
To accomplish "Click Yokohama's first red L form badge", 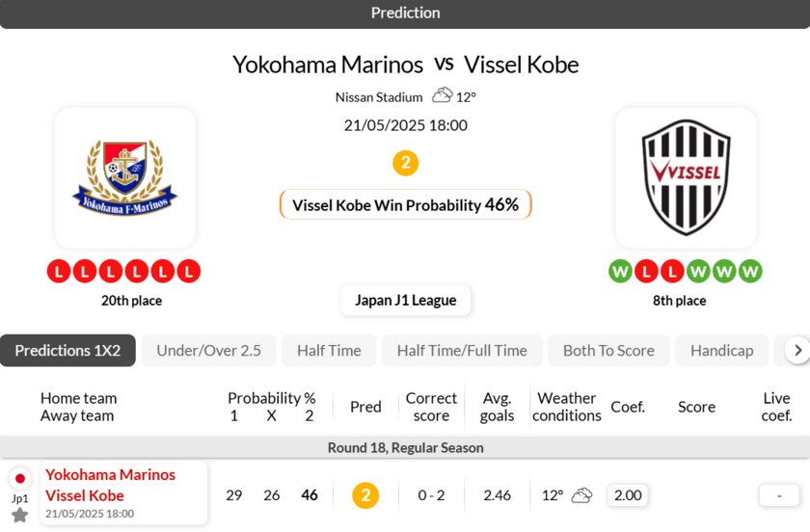I will pos(59,272).
